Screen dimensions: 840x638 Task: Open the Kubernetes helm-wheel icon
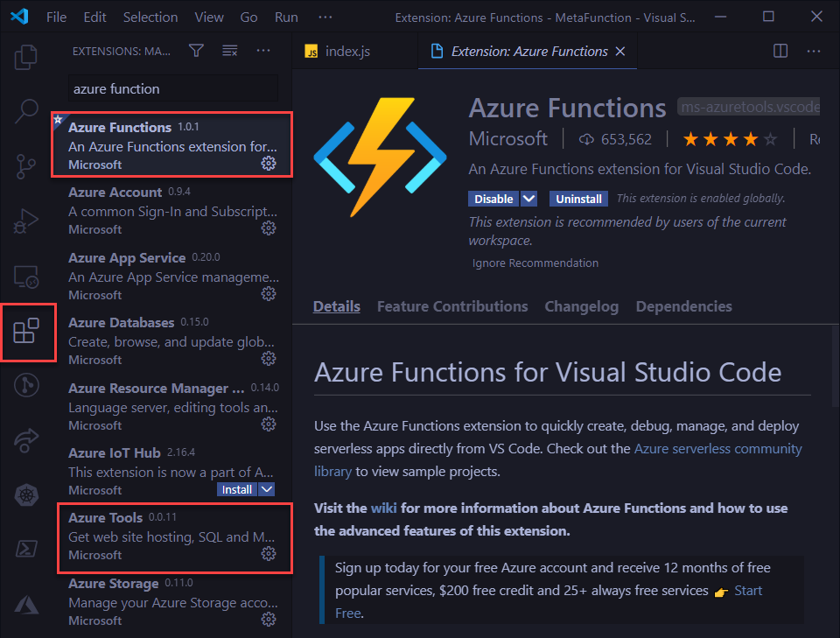[26, 495]
